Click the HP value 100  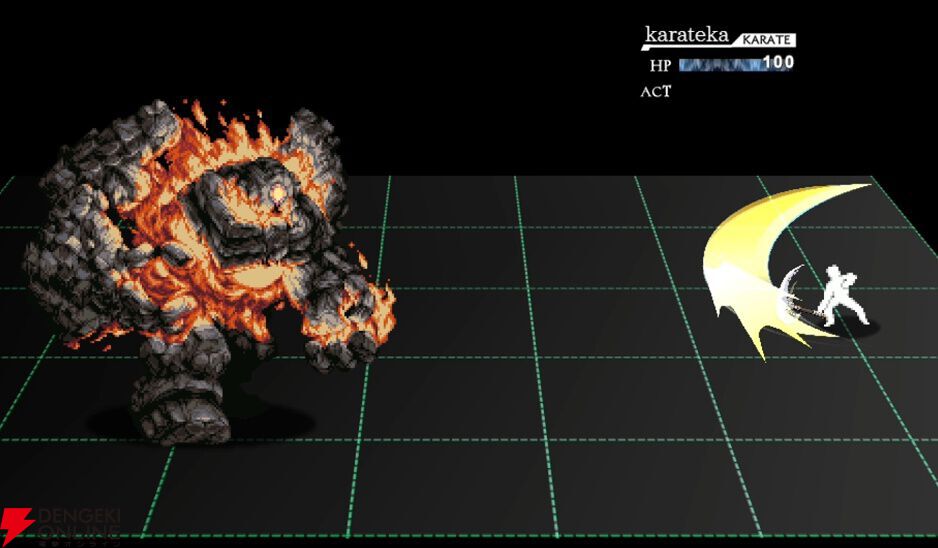[x=778, y=63]
